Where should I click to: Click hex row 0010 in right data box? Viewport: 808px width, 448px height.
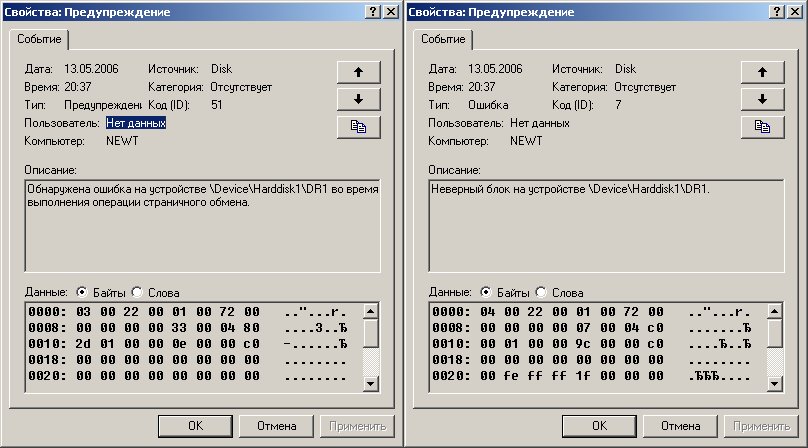pyautogui.click(x=592, y=344)
